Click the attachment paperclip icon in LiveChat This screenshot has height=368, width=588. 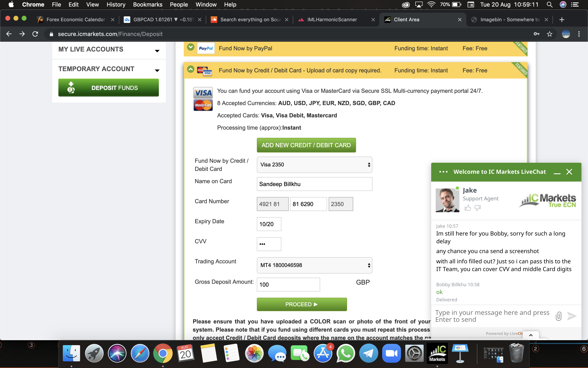(558, 316)
